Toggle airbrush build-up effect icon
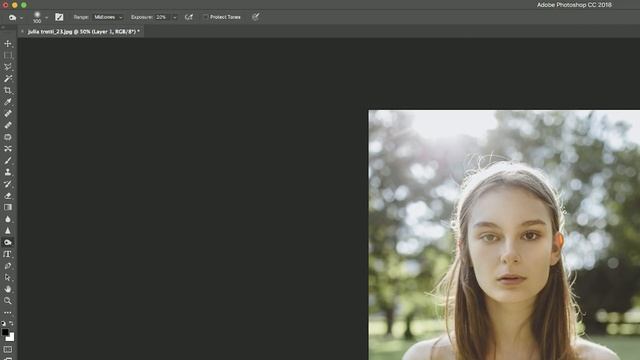640x360 pixels. [189, 17]
